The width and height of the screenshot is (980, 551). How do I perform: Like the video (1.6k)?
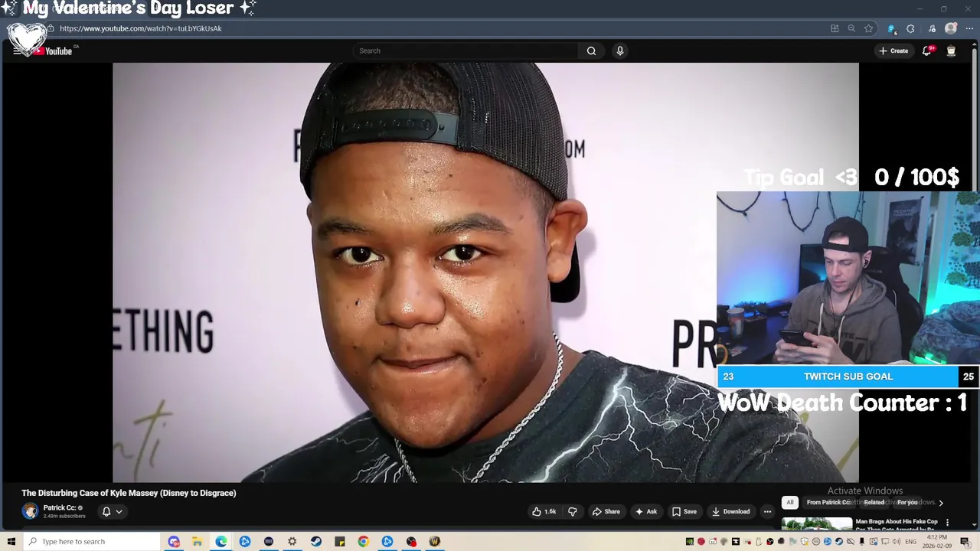[544, 511]
